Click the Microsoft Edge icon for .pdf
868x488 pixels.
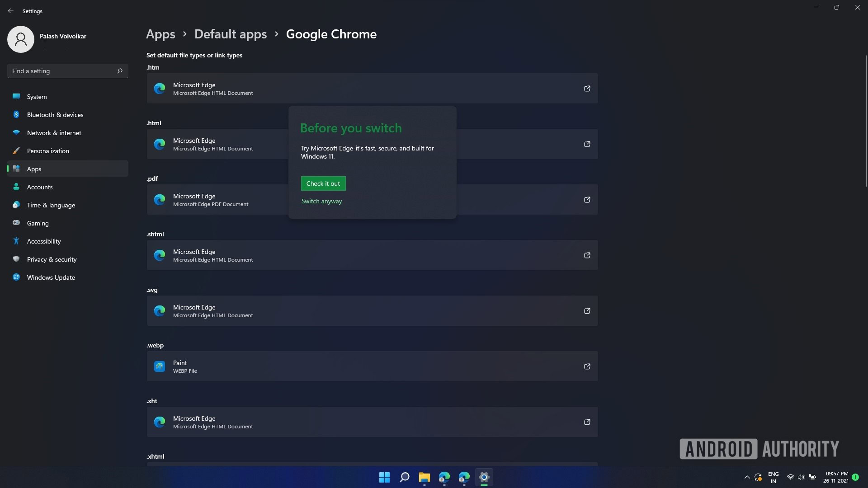[x=159, y=199]
